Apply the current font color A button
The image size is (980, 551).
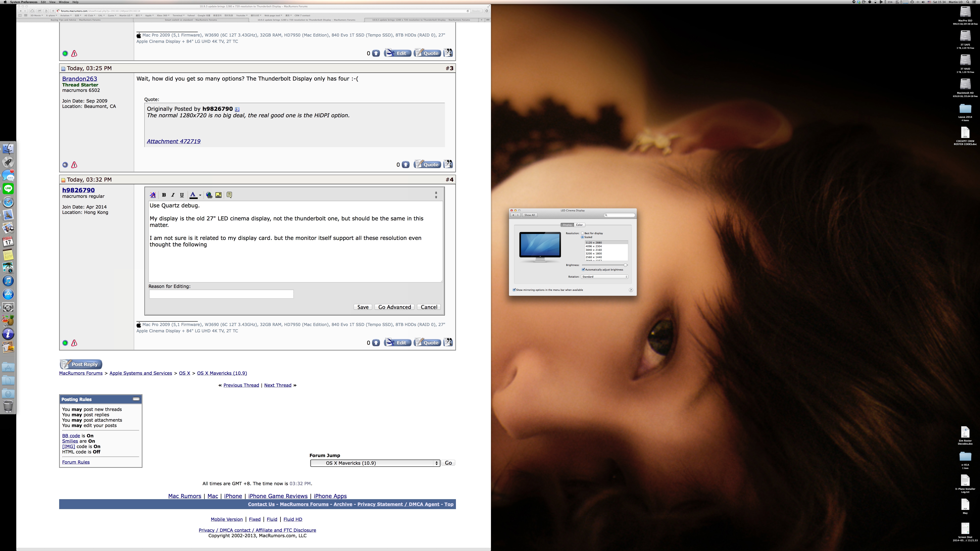pos(193,195)
